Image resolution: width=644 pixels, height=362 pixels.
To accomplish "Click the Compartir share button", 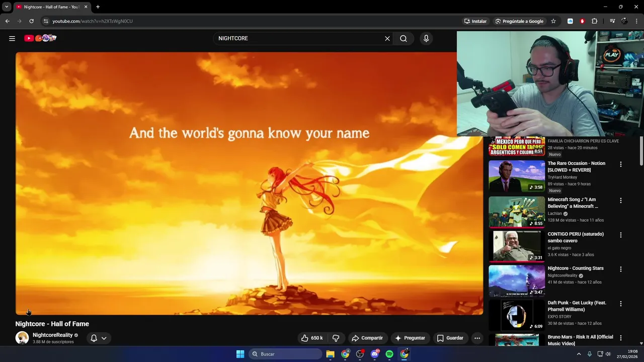I will [x=367, y=338].
